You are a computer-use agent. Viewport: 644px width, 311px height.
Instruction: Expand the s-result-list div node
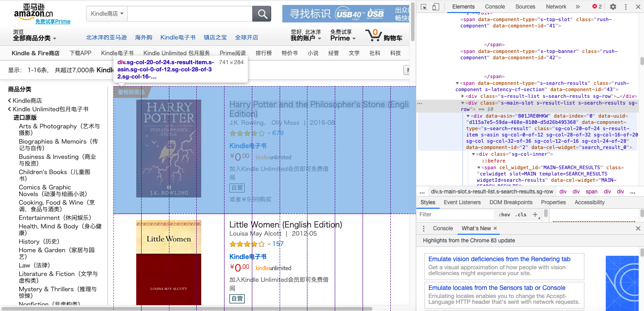pos(463,96)
